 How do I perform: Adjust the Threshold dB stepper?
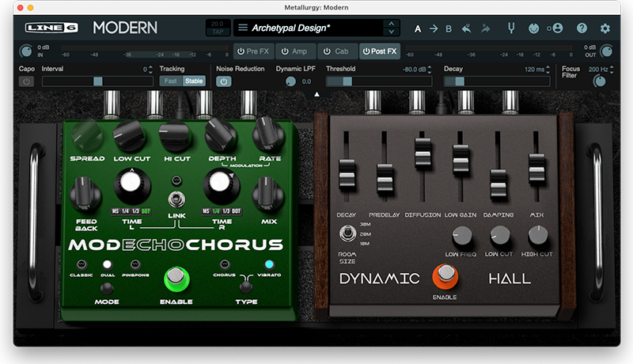pyautogui.click(x=429, y=70)
